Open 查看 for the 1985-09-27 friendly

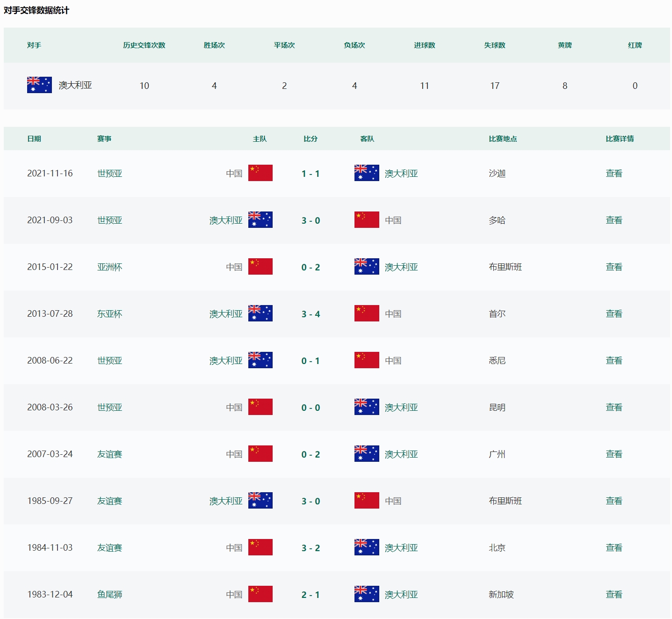click(614, 501)
